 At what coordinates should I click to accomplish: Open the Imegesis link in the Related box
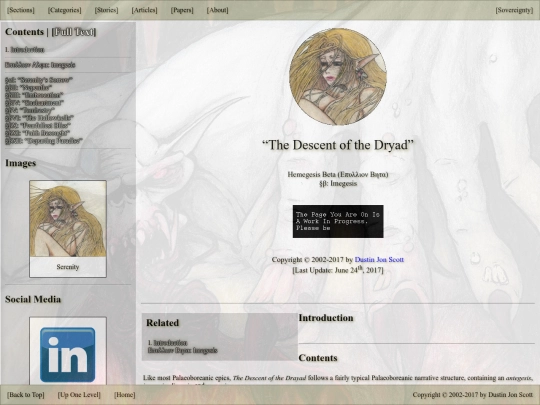(x=183, y=350)
